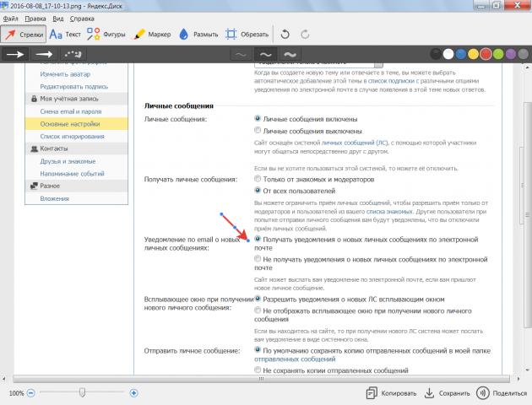Select 'Личные сообщения включены' radio button
532x405 pixels.
(258, 119)
